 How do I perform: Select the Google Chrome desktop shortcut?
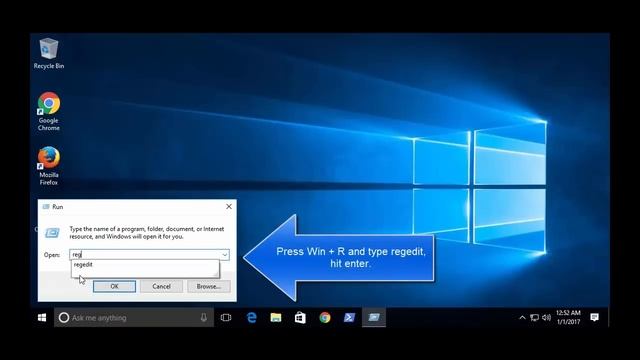(x=49, y=111)
